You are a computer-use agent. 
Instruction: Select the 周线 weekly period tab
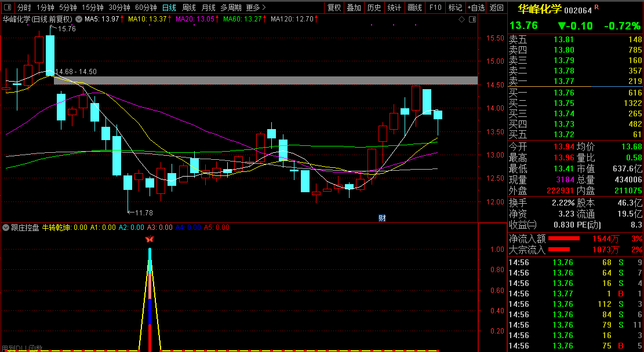[x=189, y=8]
